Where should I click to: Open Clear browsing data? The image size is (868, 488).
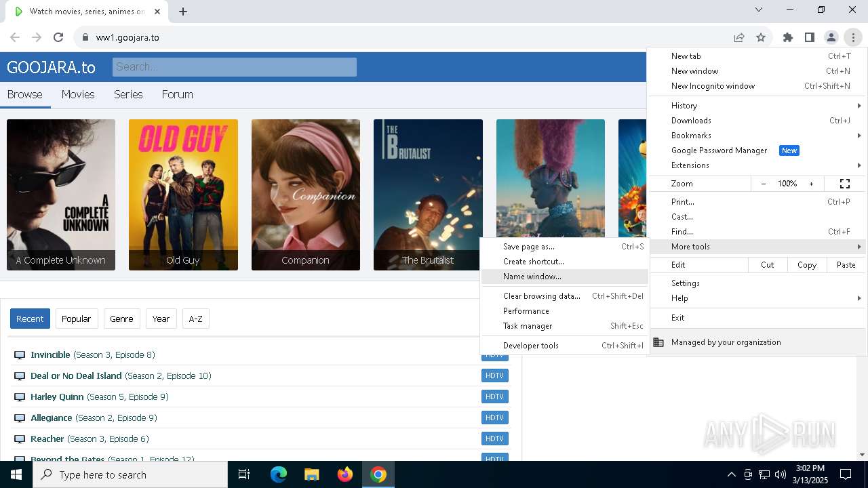tap(565, 296)
